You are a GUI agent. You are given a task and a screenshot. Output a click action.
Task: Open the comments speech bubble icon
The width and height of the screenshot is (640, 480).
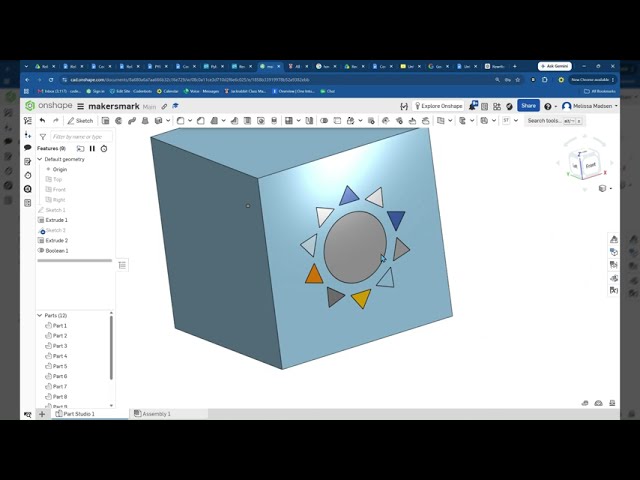click(28, 148)
